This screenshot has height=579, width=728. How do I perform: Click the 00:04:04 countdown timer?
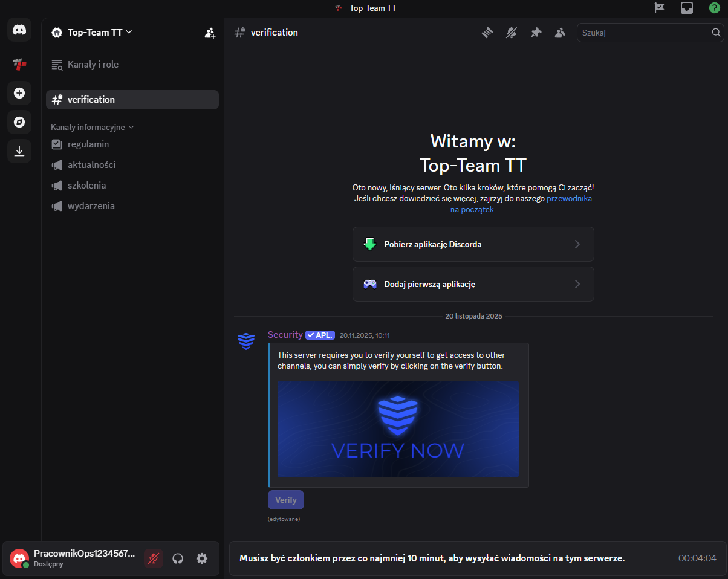point(697,558)
